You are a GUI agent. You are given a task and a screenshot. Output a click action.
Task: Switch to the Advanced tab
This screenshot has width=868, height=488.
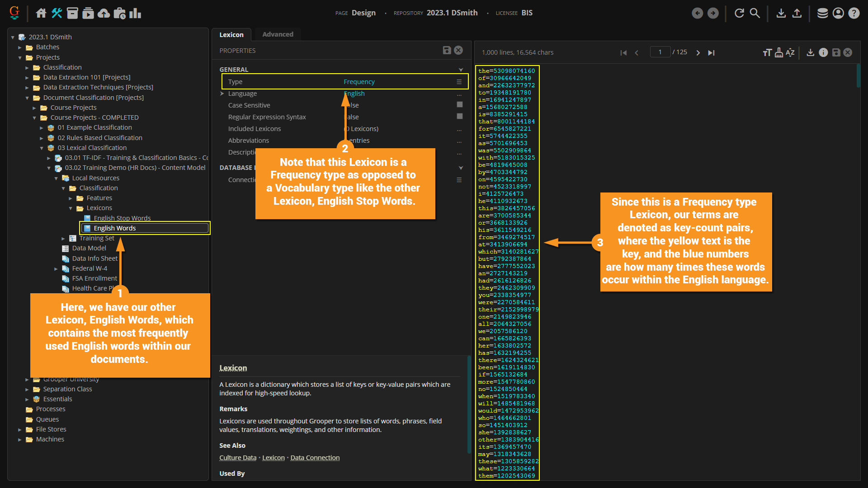point(278,34)
